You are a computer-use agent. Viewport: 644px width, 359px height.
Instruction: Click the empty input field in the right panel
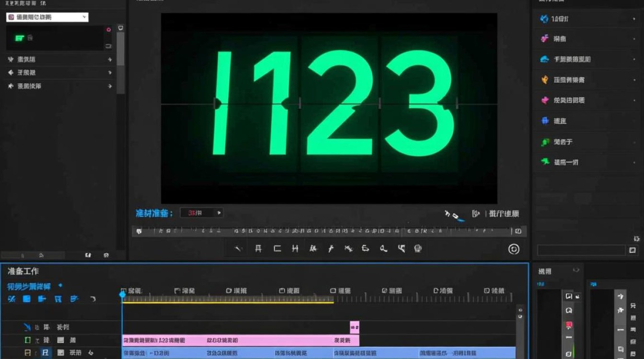pos(581,250)
